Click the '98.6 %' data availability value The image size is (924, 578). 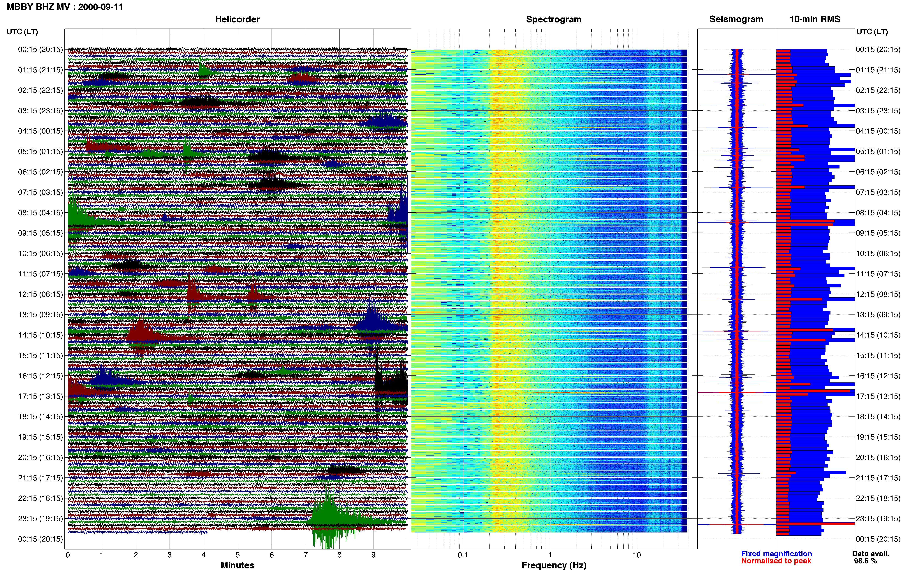tap(865, 561)
